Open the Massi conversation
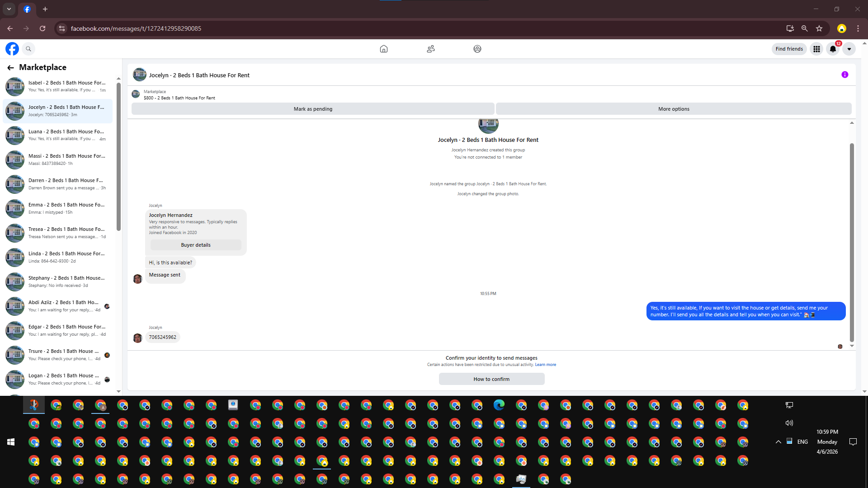This screenshot has height=488, width=868. 58,160
